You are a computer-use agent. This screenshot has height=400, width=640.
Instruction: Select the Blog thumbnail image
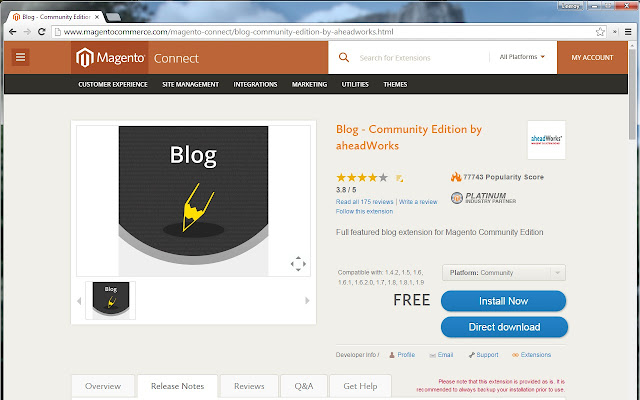tap(111, 300)
